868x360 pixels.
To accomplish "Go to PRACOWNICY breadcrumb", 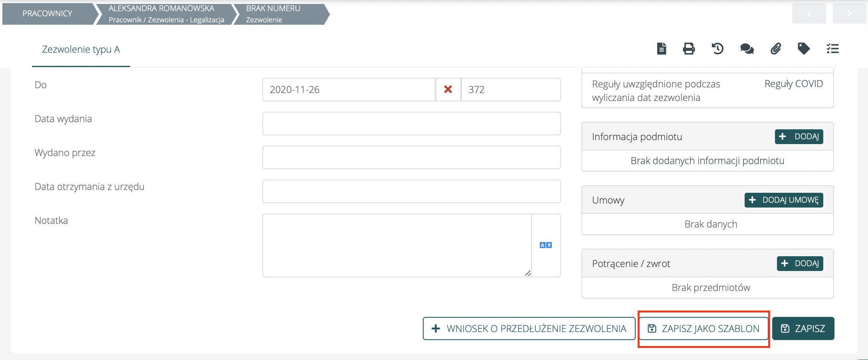I will (48, 14).
